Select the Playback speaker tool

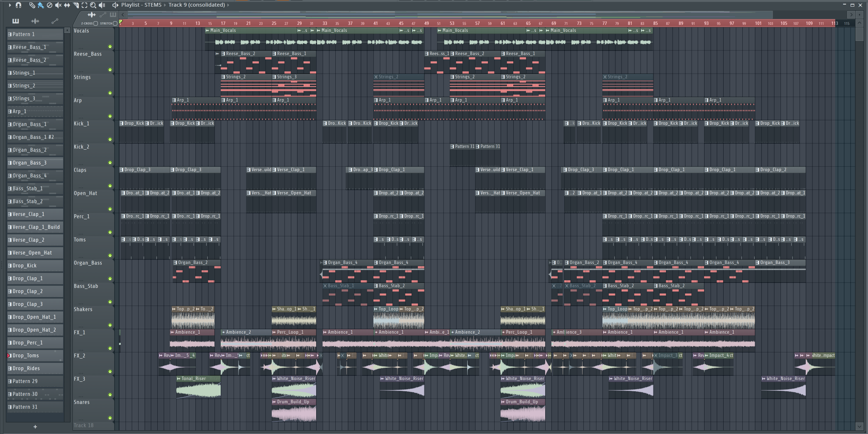(x=102, y=5)
